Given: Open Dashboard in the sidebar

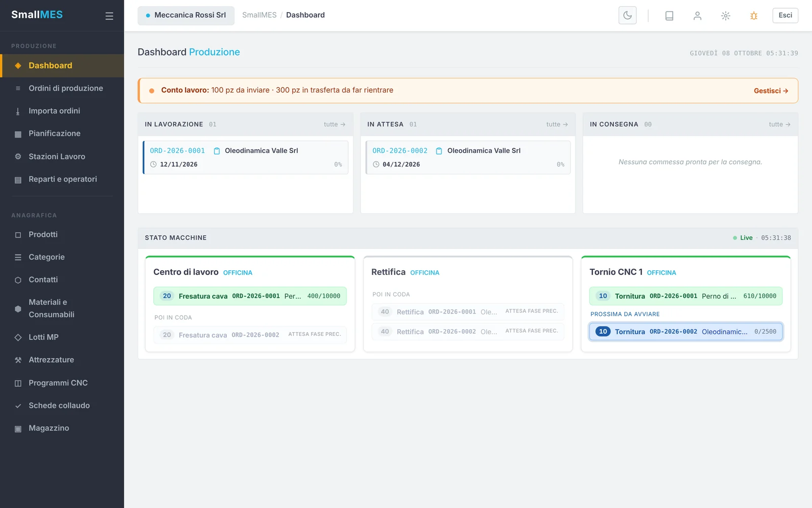Looking at the screenshot, I should pos(62,66).
